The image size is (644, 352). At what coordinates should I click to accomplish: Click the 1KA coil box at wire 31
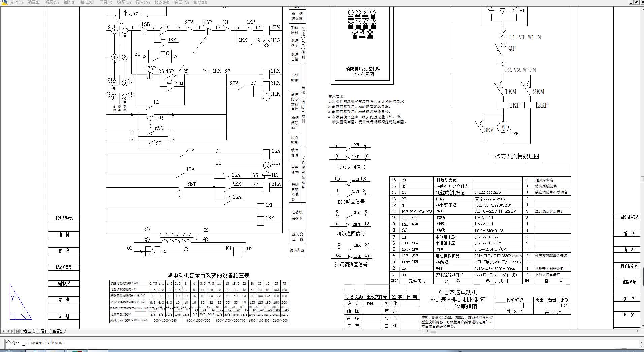(x=266, y=154)
